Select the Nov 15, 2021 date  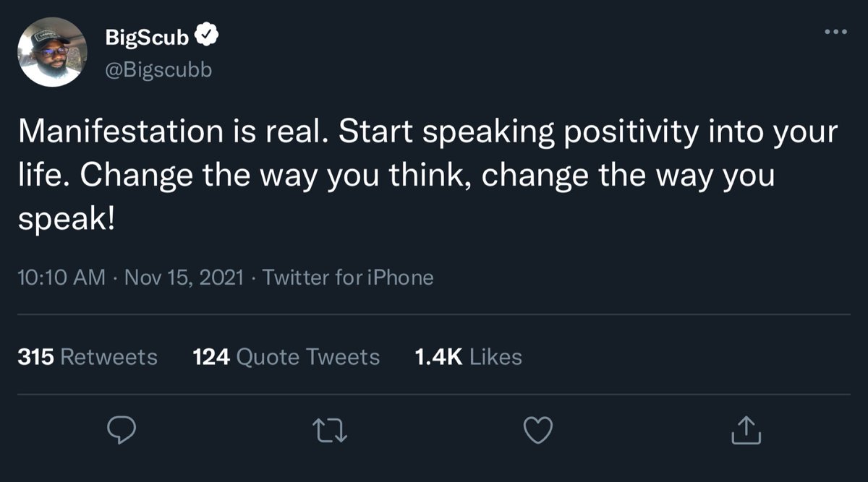pos(184,277)
